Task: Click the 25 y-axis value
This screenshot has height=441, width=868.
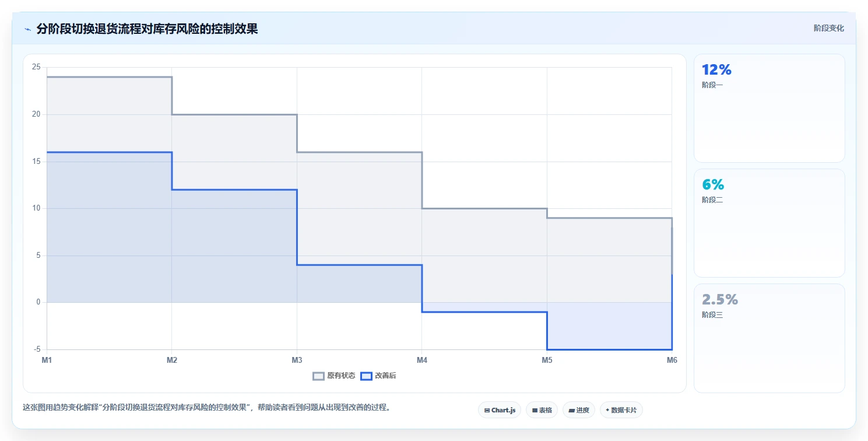Action: [x=36, y=67]
